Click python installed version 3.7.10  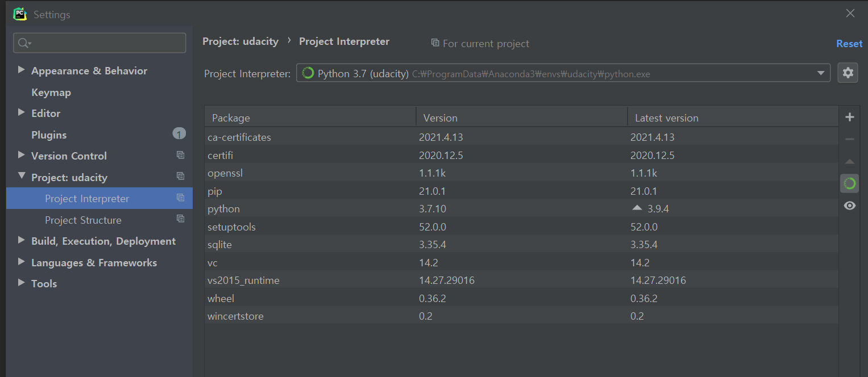tap(433, 209)
